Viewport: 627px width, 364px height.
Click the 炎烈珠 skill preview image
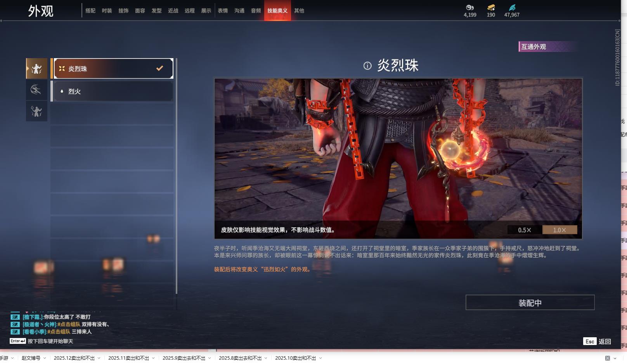click(398, 159)
